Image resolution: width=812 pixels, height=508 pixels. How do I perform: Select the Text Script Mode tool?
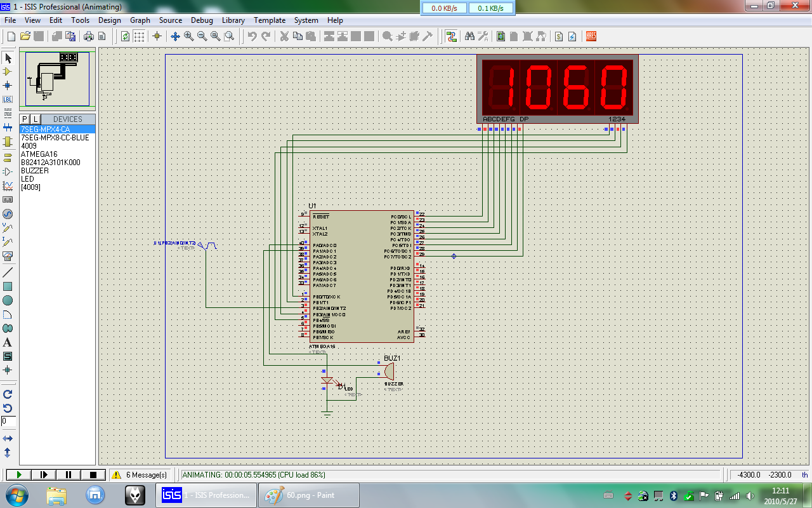(x=8, y=113)
